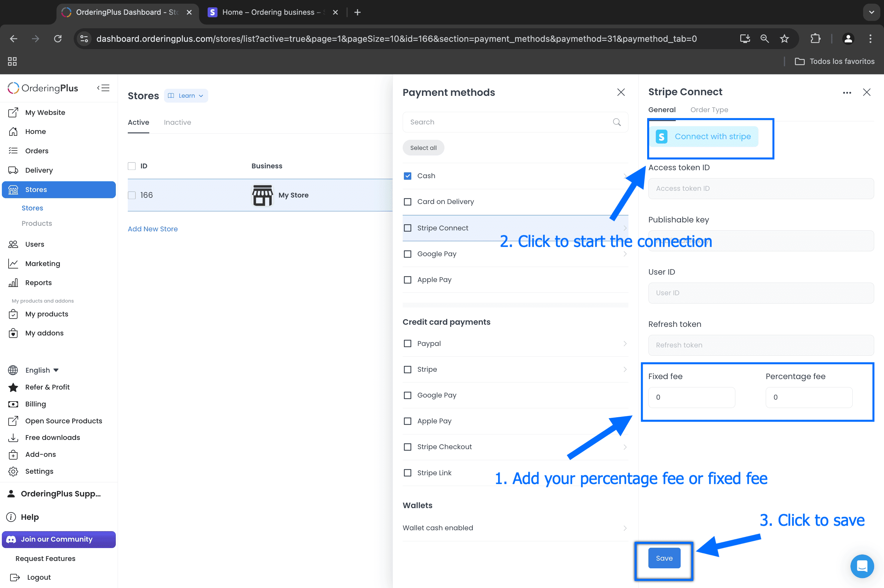Click search magnifier in Payment methods
This screenshot has height=588, width=884.
pos(617,122)
